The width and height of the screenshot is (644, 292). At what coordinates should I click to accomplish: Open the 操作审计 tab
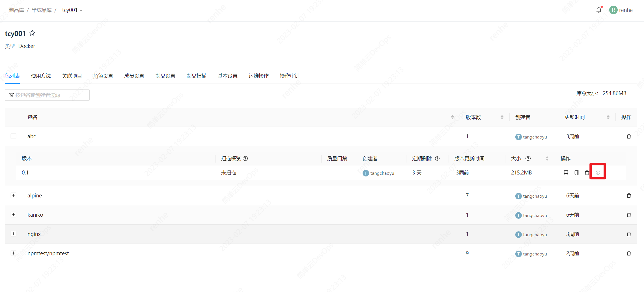click(x=289, y=76)
